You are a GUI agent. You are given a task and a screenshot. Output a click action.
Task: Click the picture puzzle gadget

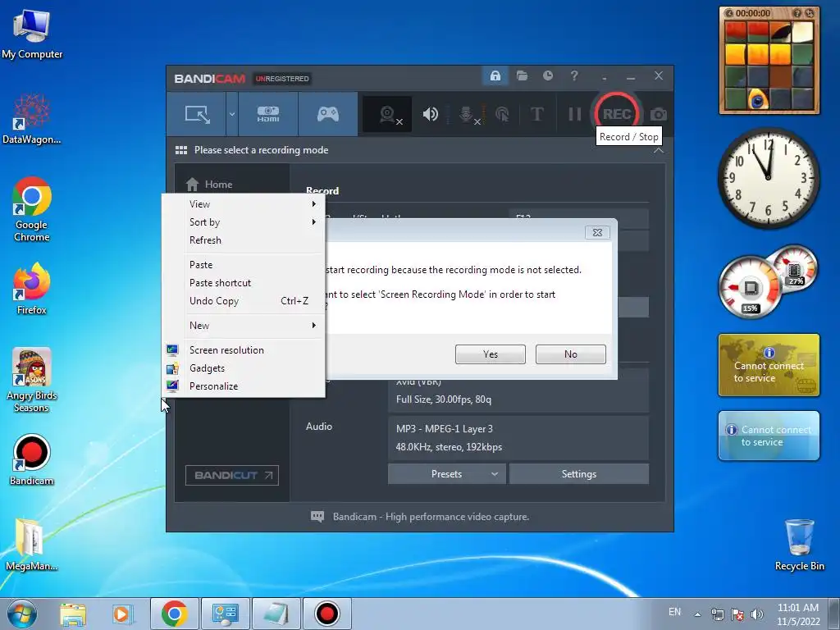[769, 61]
